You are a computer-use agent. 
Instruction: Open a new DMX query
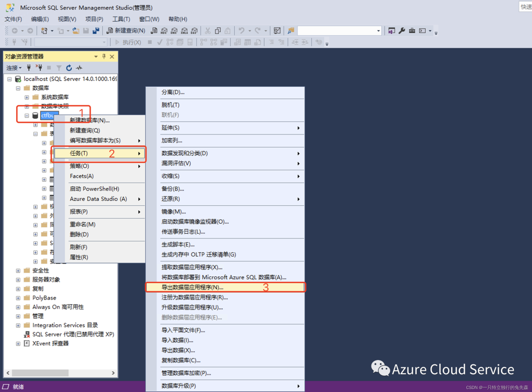pos(174,31)
